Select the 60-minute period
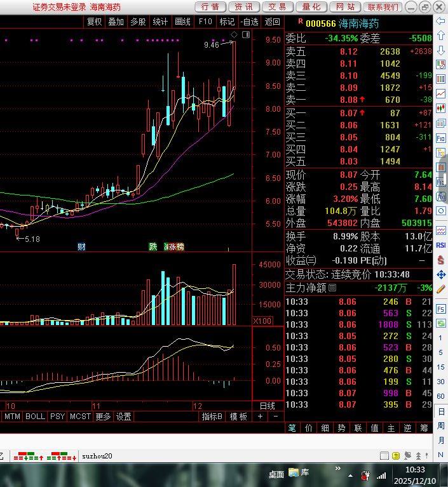 pyautogui.click(x=440, y=396)
